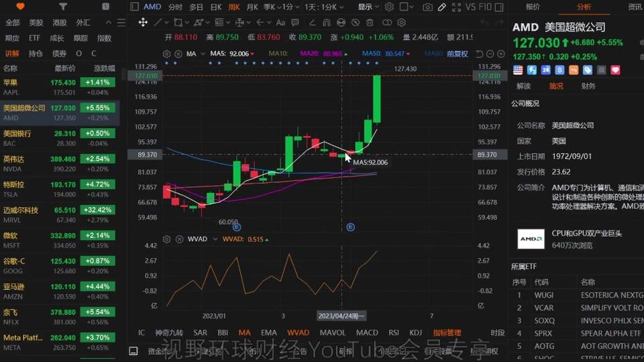Remove the WVAD indicator with X icon

coord(180,239)
